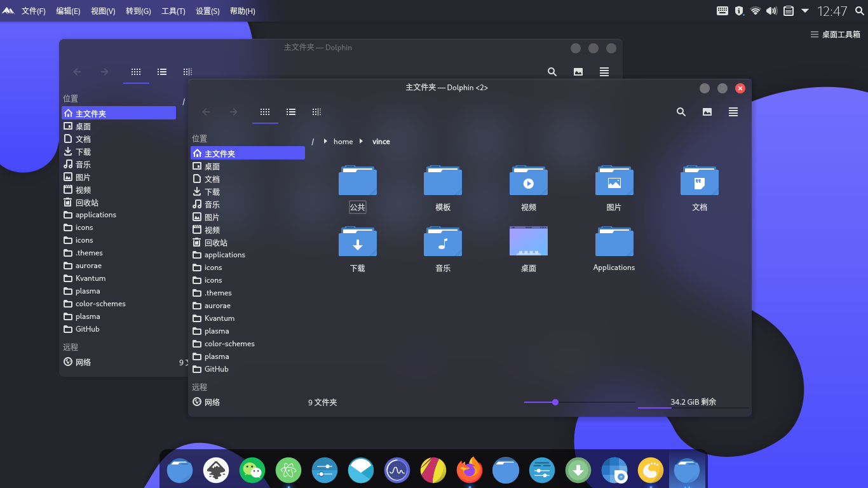The height and width of the screenshot is (488, 868).
Task: Select Kvantum in Dolphin <2> places panel
Action: (248, 318)
